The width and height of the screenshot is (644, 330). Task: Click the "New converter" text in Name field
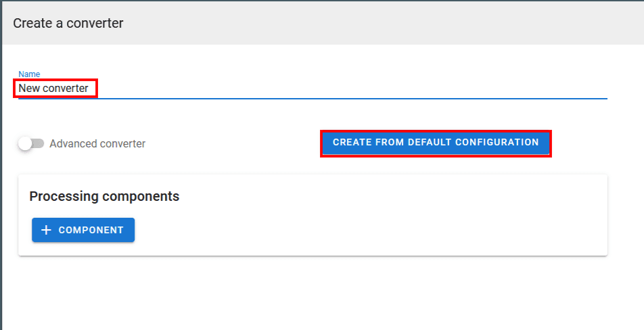[53, 89]
